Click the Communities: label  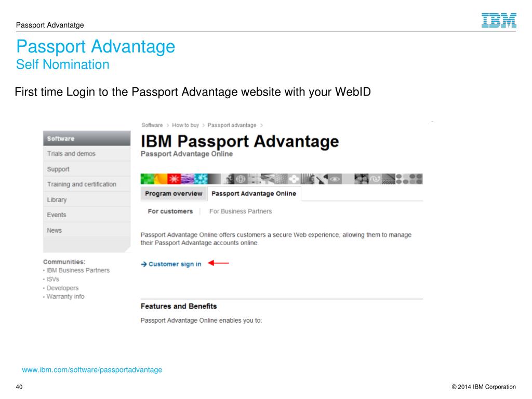[64, 262]
